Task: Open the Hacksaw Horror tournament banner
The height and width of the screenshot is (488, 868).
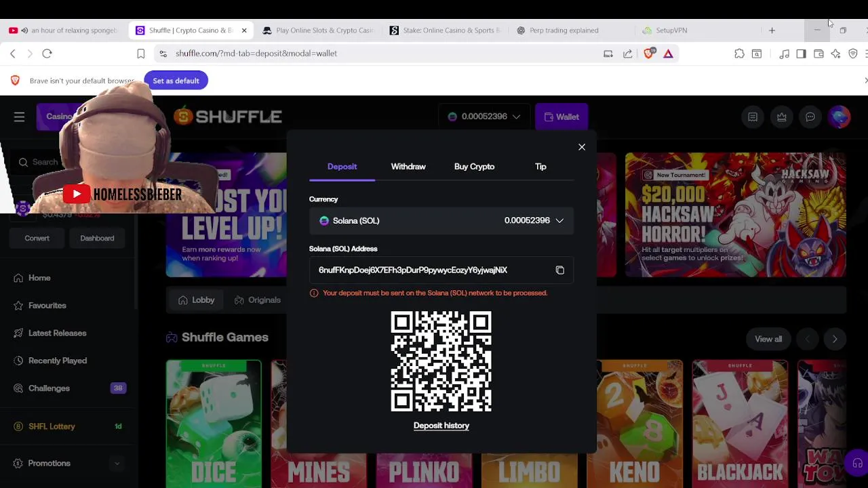Action: [736, 215]
